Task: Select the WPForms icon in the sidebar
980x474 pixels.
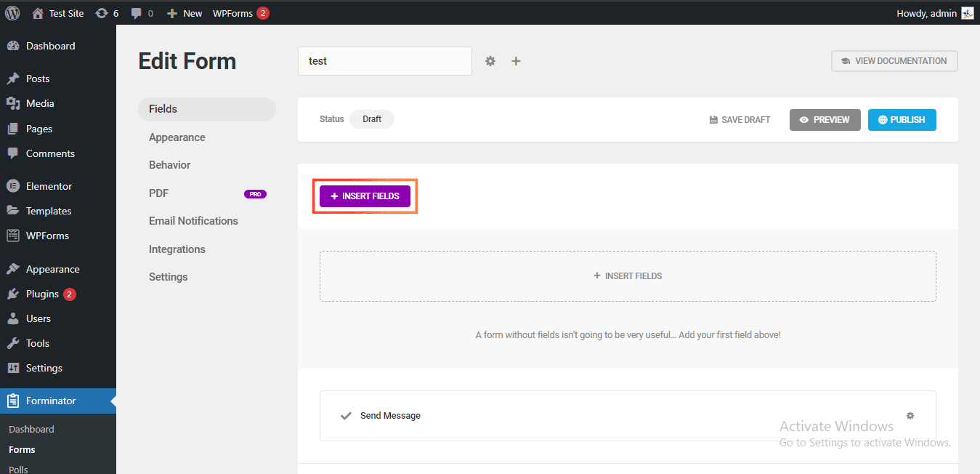Action: coord(15,235)
